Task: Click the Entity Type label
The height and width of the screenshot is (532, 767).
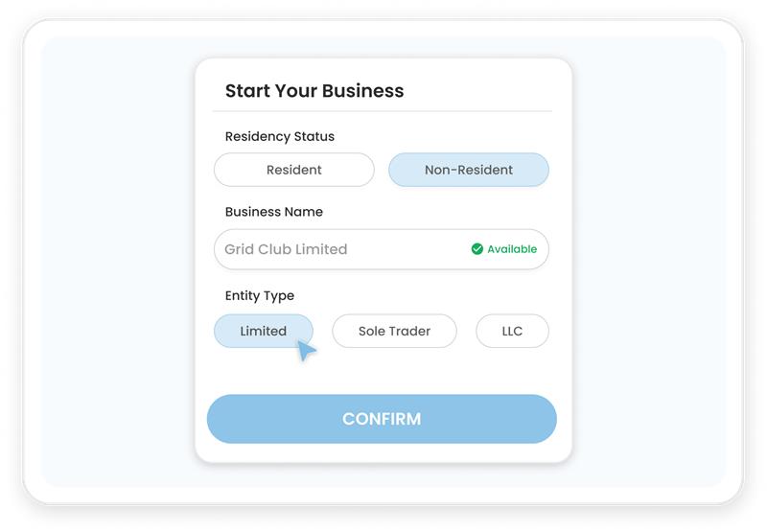Action: [260, 296]
